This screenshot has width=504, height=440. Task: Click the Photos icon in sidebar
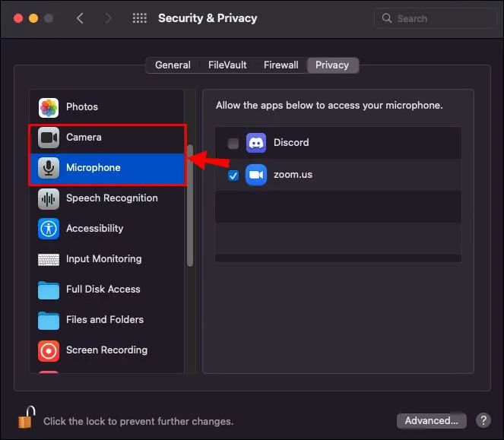pyautogui.click(x=49, y=107)
